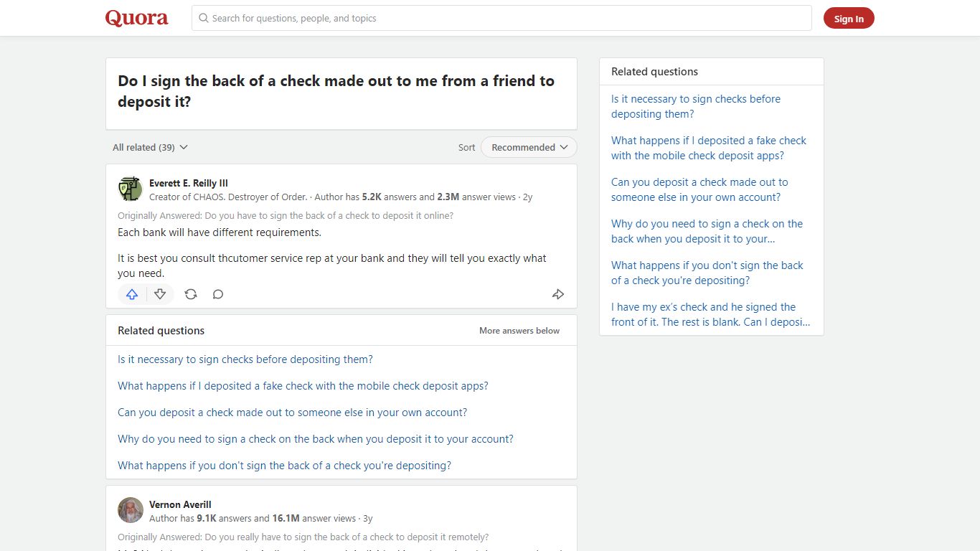The width and height of the screenshot is (980, 551).
Task: Reshare Everett's answer with the circular arrows icon
Action: click(x=191, y=294)
